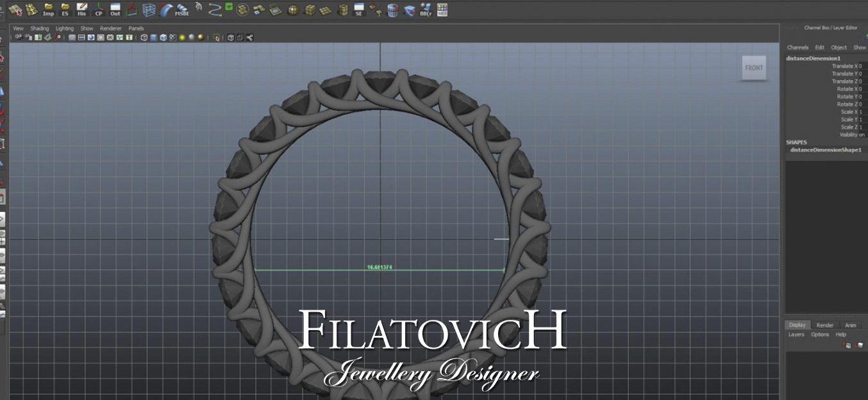Toggle wireframe on shaded blue cube
Image resolution: width=868 pixels, height=400 pixels.
click(x=163, y=37)
